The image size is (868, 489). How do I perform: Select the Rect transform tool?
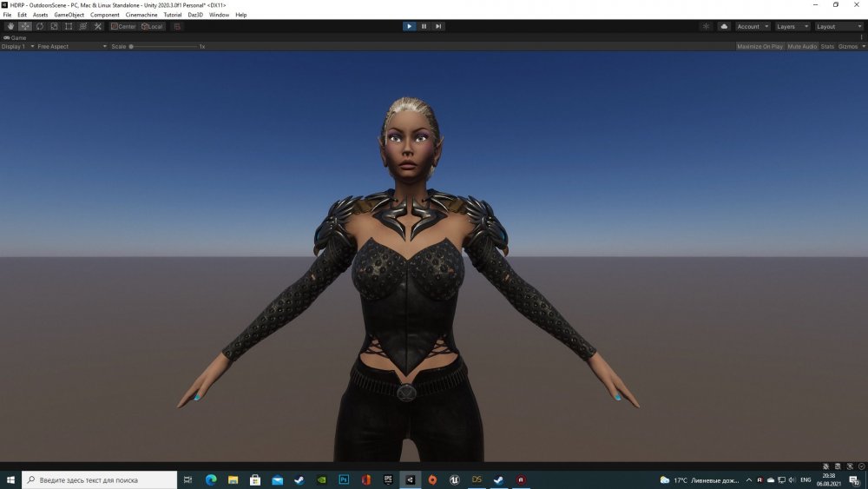(69, 26)
